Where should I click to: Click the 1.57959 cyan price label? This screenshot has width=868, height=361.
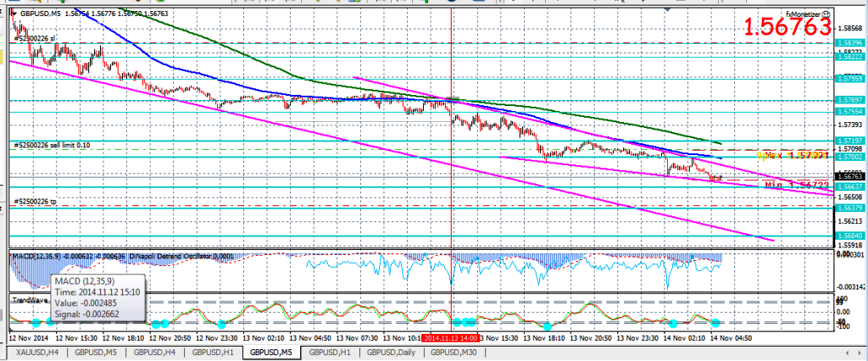[x=849, y=79]
